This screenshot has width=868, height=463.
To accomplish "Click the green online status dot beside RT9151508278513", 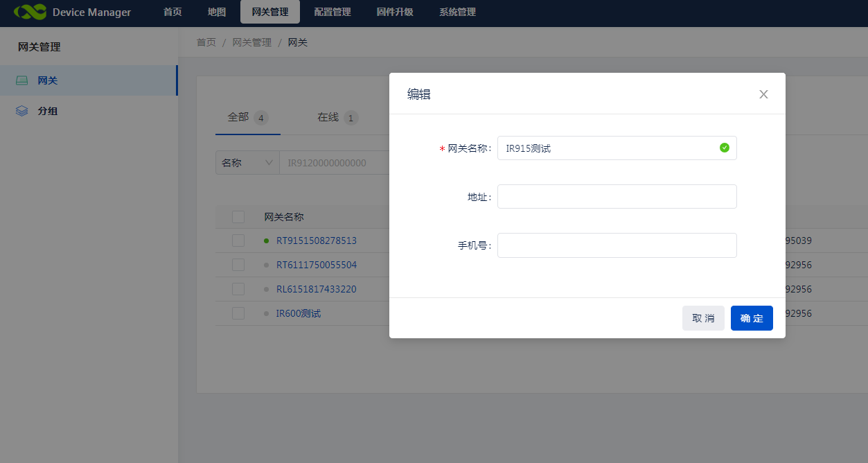I will 267,241.
